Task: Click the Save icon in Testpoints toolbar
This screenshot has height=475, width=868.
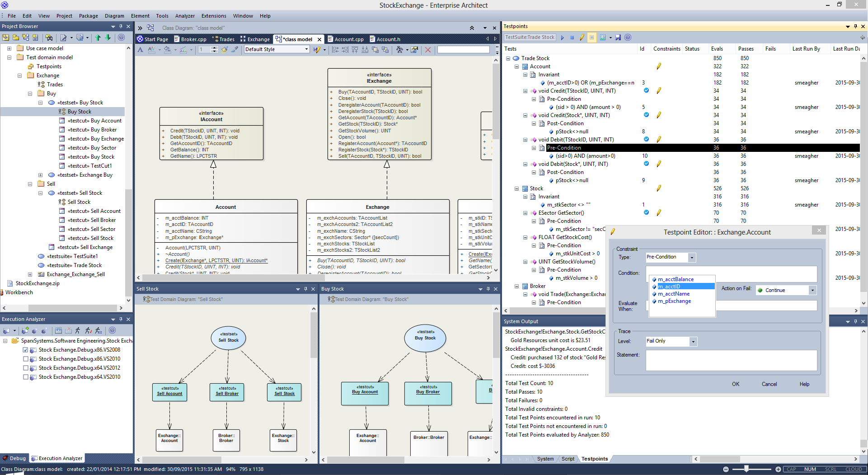Action: pos(618,38)
